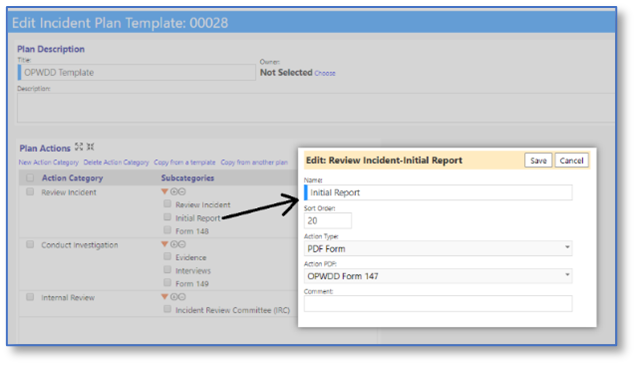Open the Initial Report subcategory label
Screen dimensions: 636x365
[198, 218]
